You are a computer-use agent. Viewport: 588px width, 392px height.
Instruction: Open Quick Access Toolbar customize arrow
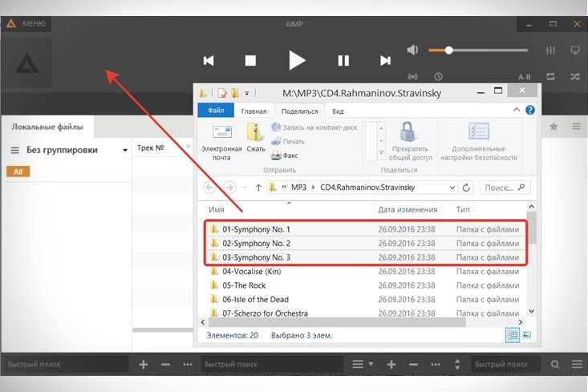(247, 93)
